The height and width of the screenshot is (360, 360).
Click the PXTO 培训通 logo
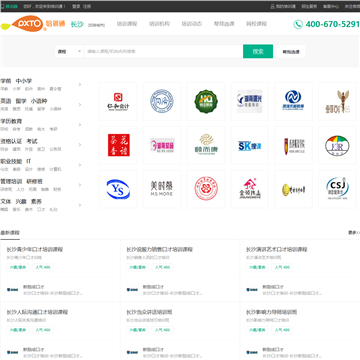(x=33, y=24)
